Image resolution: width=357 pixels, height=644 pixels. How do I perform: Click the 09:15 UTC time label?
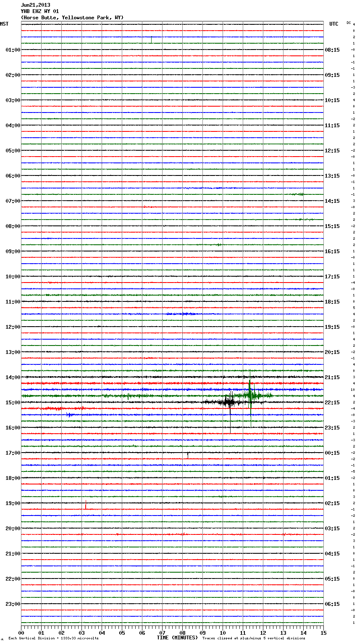(x=332, y=75)
